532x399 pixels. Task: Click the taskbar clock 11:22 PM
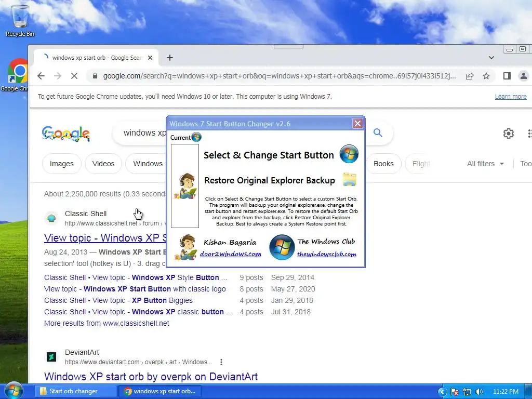click(x=506, y=392)
